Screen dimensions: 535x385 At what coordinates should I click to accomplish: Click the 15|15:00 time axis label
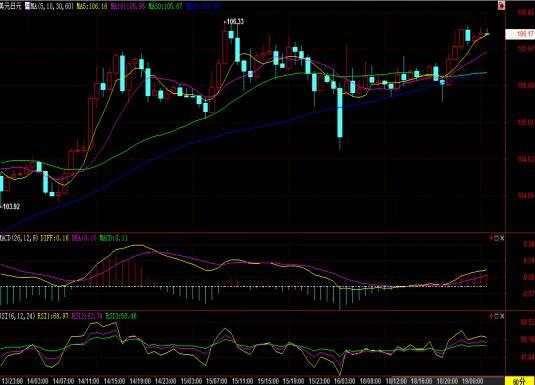[x=268, y=381]
